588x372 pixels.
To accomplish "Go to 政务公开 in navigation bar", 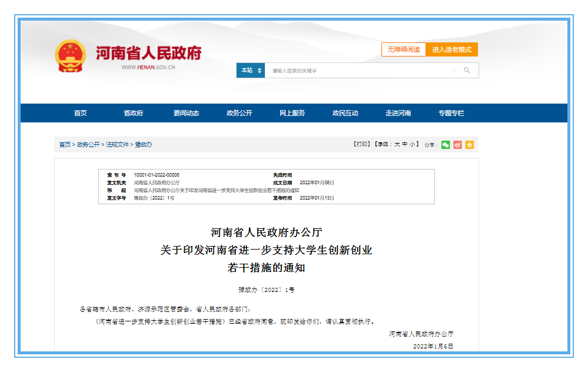I will click(239, 113).
